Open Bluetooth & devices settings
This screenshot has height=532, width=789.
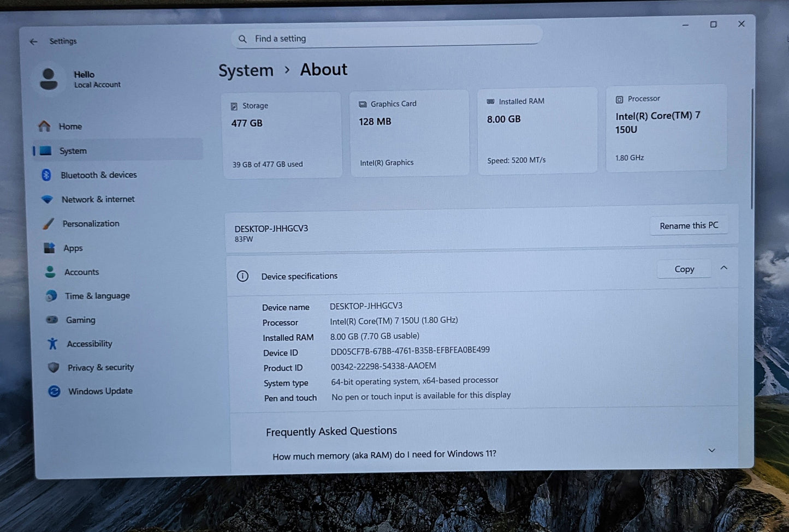click(98, 175)
